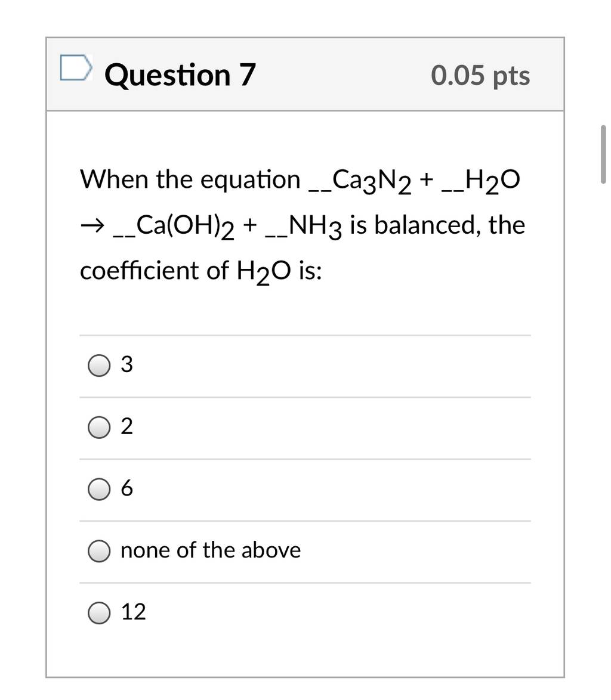Screen dimensions: 611x700
Task: Click the answer label text "6"
Action: [x=127, y=488]
